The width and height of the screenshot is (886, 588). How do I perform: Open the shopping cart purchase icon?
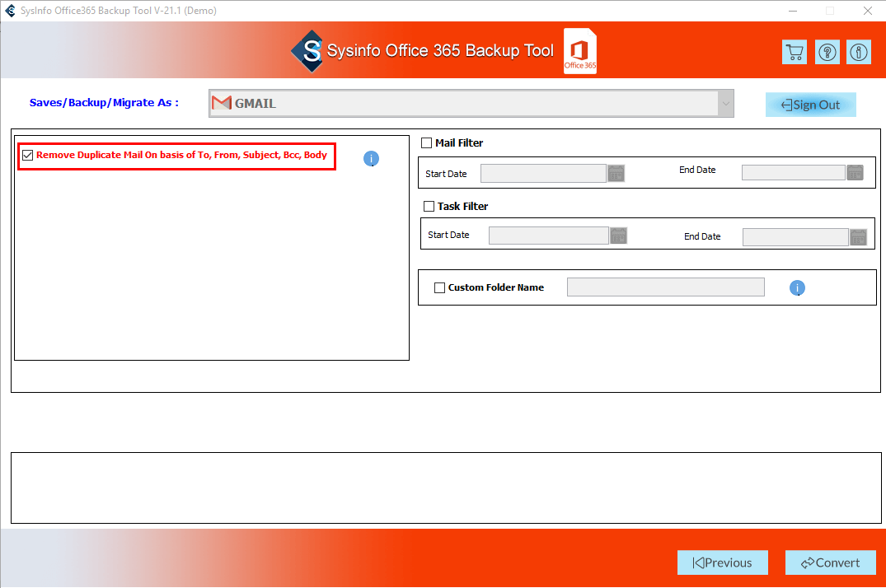[x=794, y=52]
